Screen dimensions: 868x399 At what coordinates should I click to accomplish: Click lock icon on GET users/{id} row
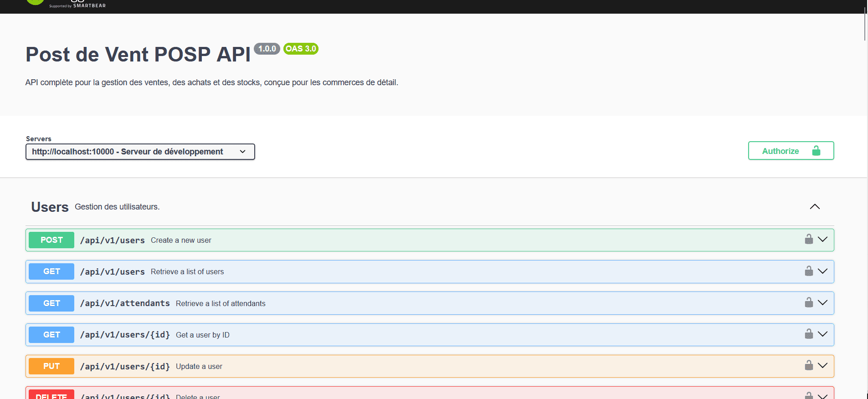(x=809, y=334)
